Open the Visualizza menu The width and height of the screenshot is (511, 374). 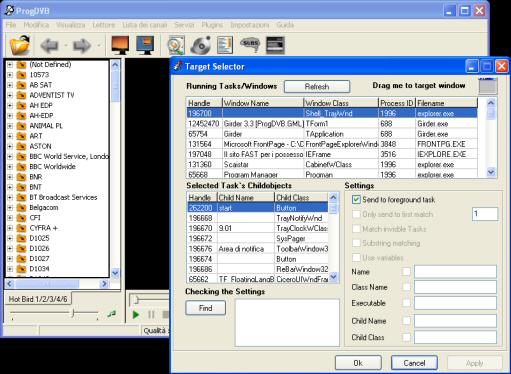[71, 25]
